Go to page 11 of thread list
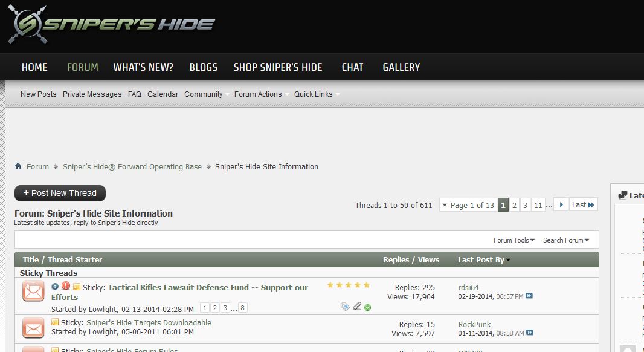This screenshot has height=352, width=644. point(538,205)
